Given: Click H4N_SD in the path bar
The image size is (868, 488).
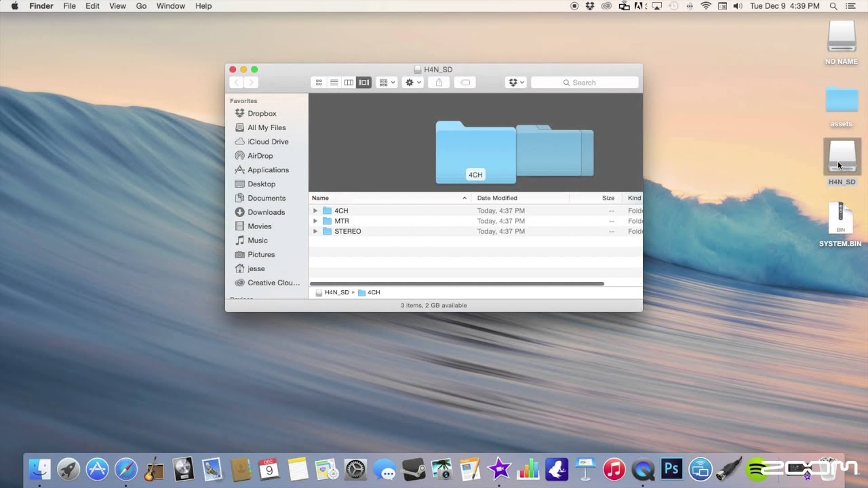Looking at the screenshot, I should coord(332,293).
